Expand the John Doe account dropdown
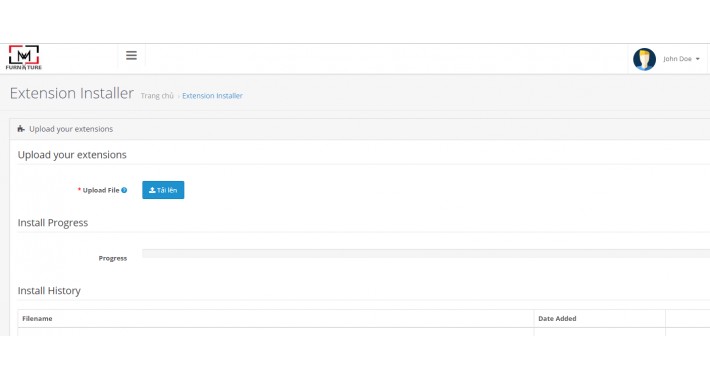This screenshot has height=380, width=710. point(681,59)
